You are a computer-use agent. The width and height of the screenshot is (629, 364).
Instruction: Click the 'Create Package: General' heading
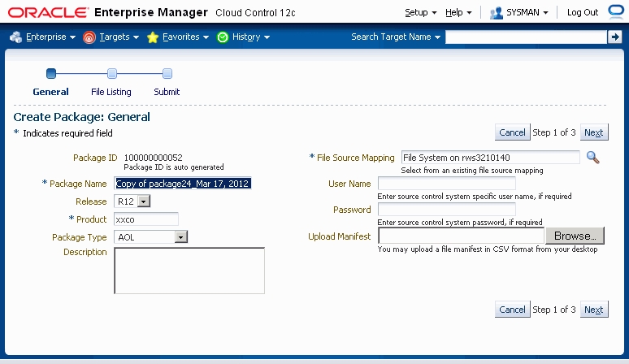[x=82, y=117]
